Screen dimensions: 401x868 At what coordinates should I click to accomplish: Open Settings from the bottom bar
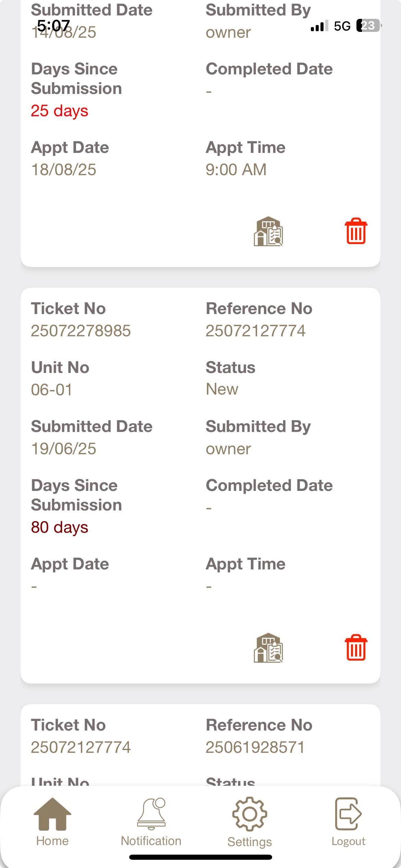[x=250, y=821]
